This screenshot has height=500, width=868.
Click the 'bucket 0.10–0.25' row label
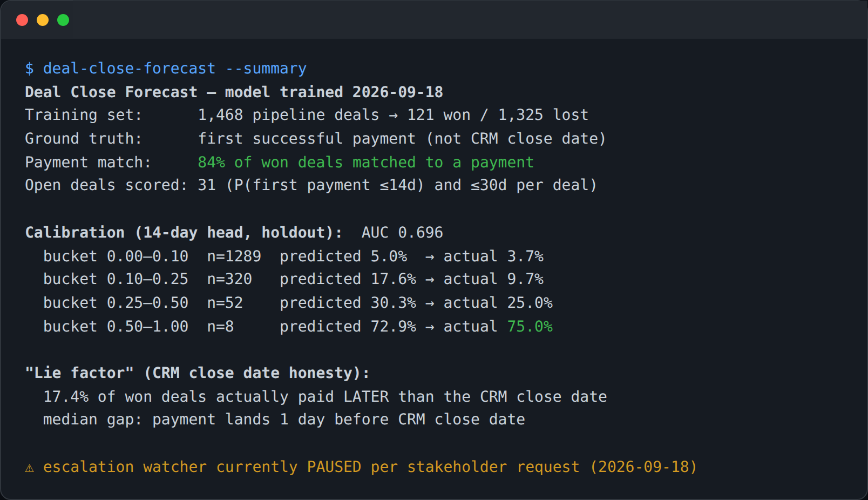pyautogui.click(x=116, y=279)
